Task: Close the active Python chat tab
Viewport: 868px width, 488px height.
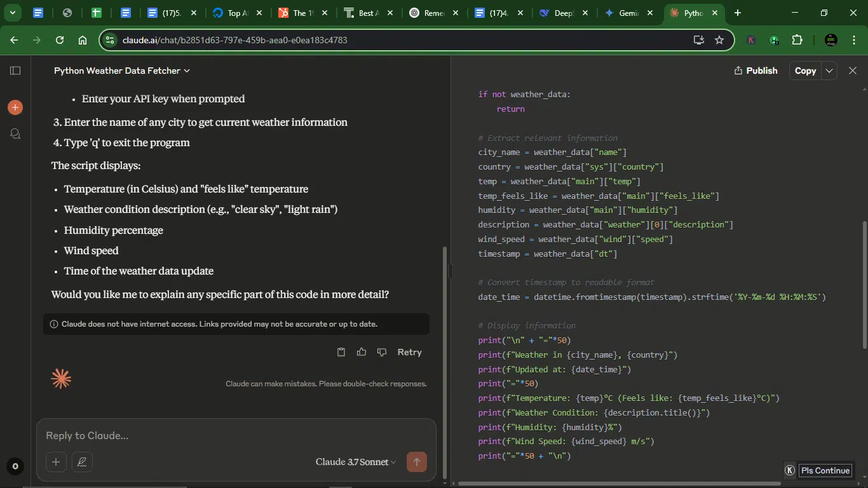Action: [x=715, y=13]
